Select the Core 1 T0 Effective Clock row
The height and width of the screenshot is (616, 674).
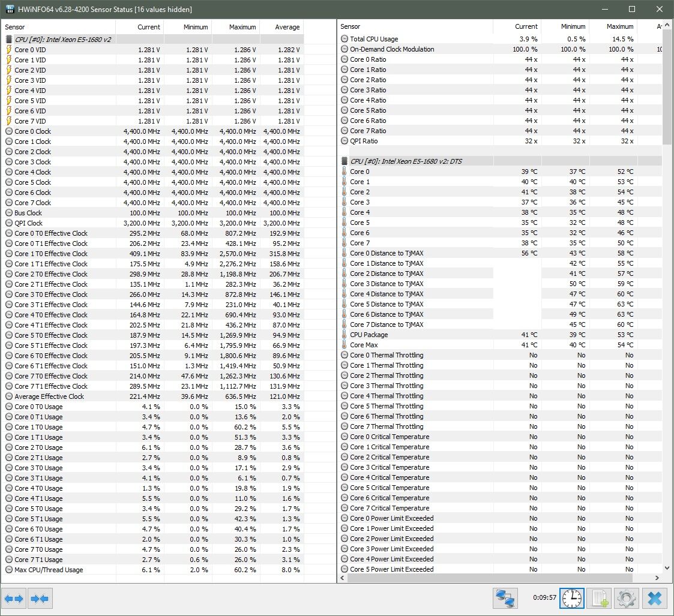pos(152,254)
